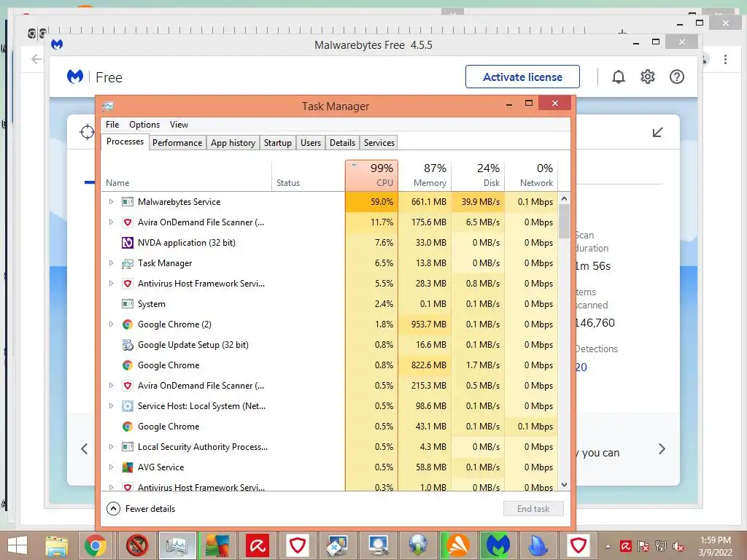Select the System process row
This screenshot has height=560, width=747.
pos(329,304)
